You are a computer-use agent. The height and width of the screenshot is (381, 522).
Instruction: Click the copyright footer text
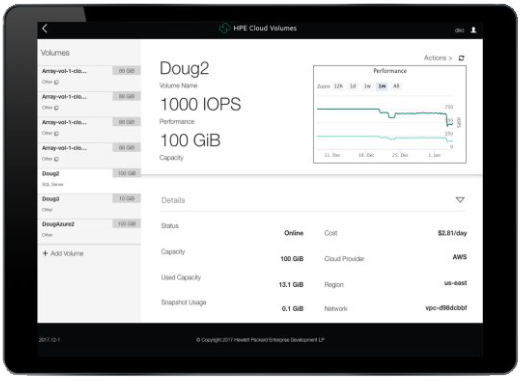click(x=260, y=340)
